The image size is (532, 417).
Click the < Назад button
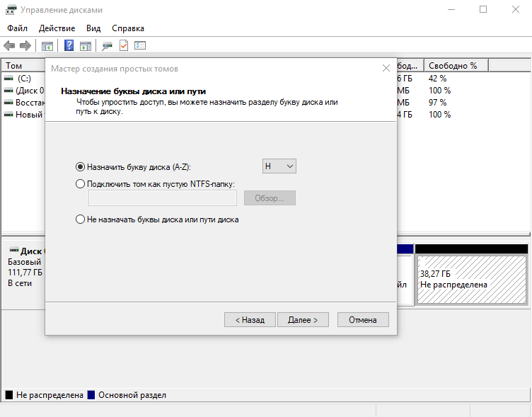tap(250, 320)
